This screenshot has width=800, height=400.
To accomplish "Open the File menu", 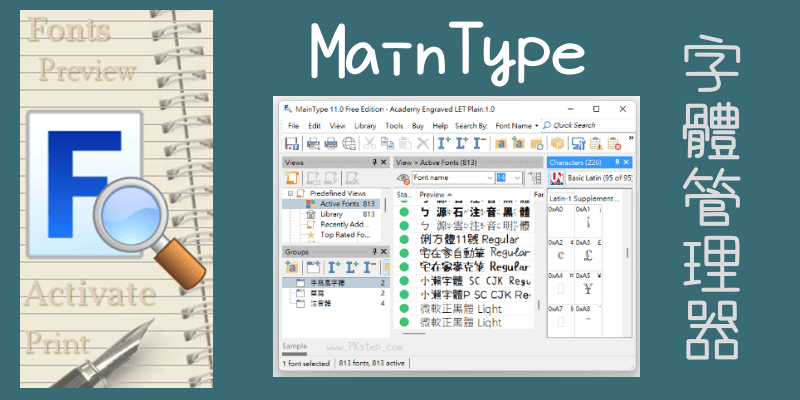I will point(293,126).
